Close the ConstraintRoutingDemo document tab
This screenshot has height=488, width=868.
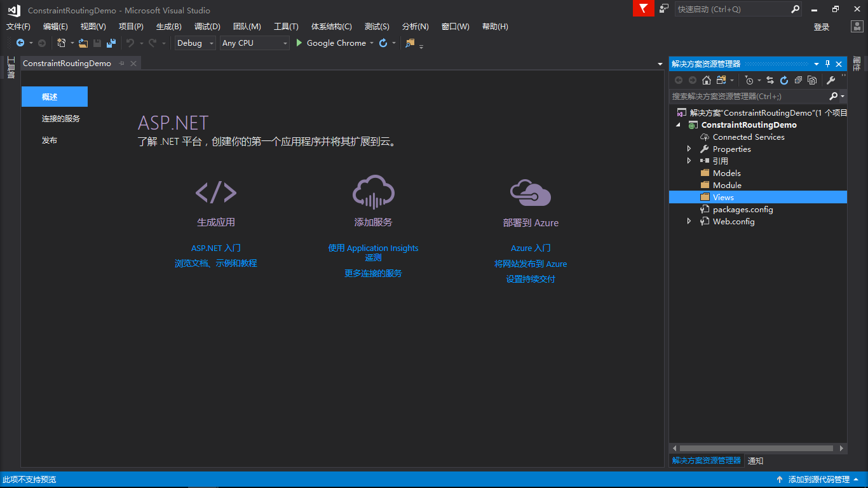coord(133,64)
